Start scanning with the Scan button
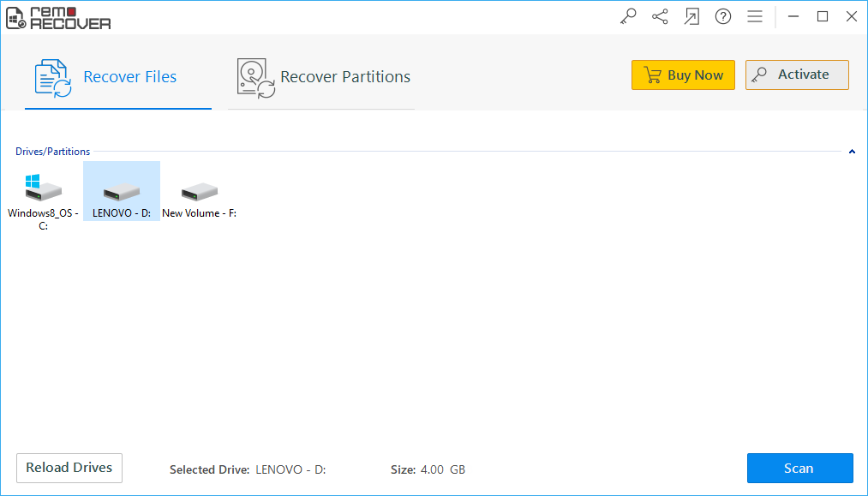This screenshot has height=496, width=868. [799, 468]
